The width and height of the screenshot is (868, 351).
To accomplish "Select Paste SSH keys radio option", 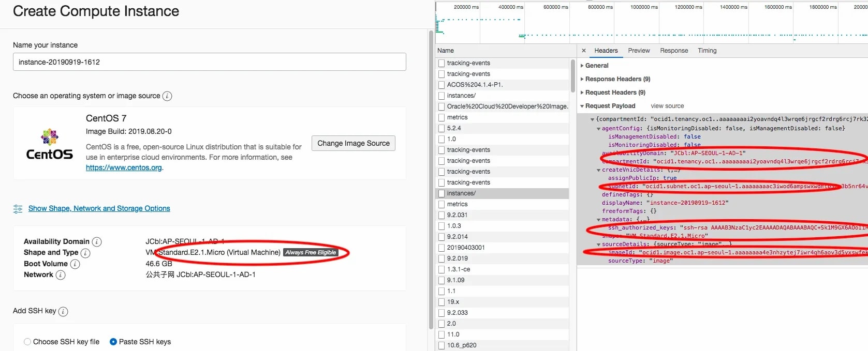I will point(113,342).
